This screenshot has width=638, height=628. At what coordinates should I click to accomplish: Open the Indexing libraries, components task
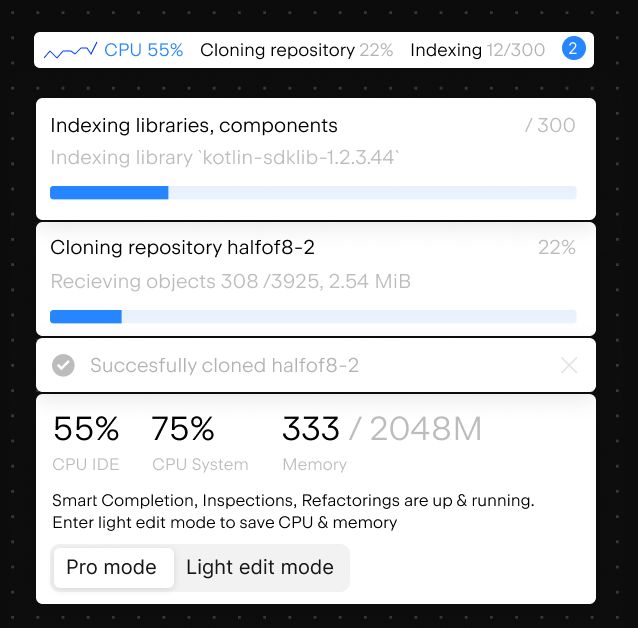194,125
